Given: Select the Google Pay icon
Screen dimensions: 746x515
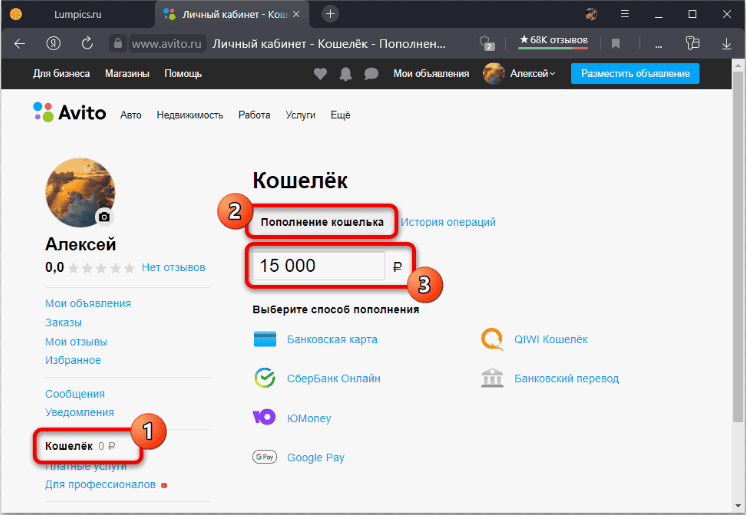Looking at the screenshot, I should point(265,457).
